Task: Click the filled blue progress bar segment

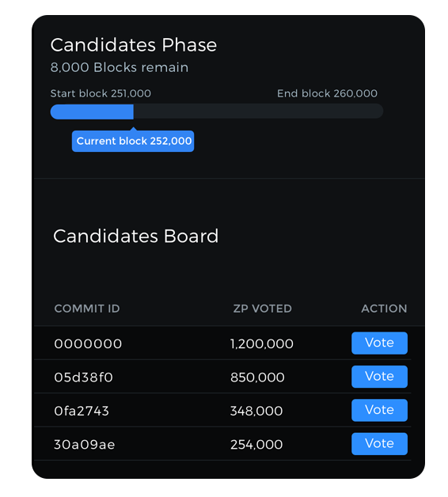Action: [92, 112]
